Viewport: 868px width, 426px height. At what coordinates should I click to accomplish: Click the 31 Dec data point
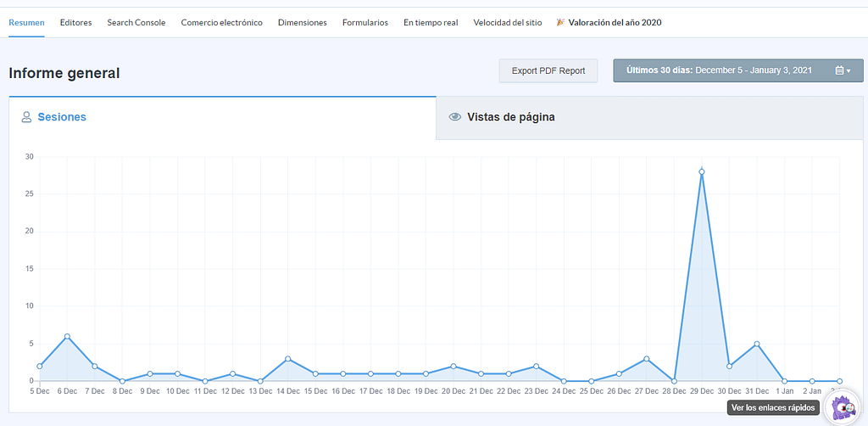click(x=757, y=344)
